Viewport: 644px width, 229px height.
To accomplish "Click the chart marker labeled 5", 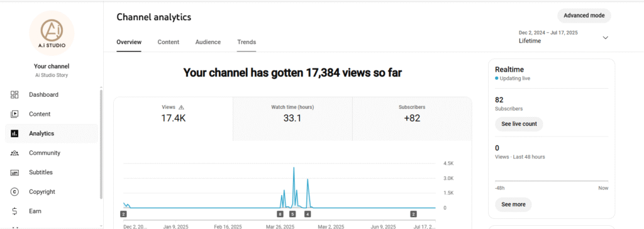I will (292, 214).
